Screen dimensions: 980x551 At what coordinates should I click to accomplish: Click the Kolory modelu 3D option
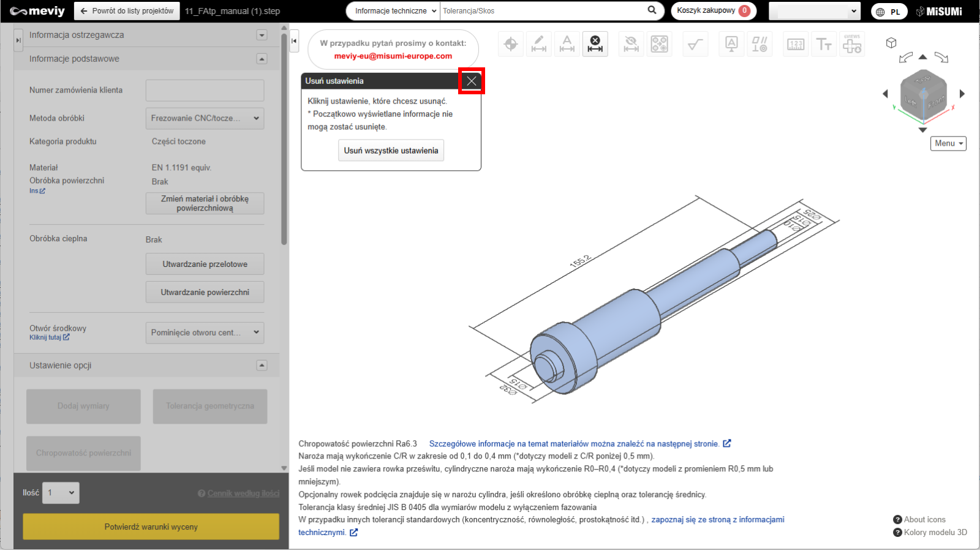pos(935,532)
